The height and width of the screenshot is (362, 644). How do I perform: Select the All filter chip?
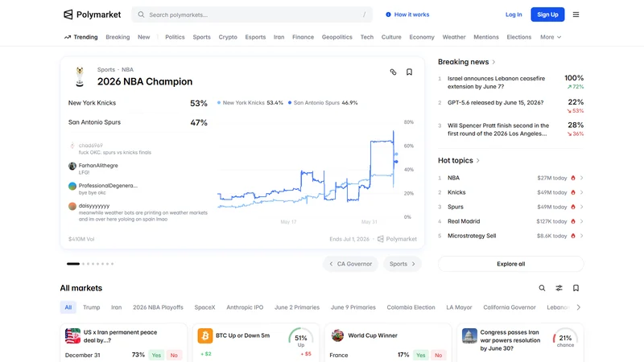coord(68,307)
